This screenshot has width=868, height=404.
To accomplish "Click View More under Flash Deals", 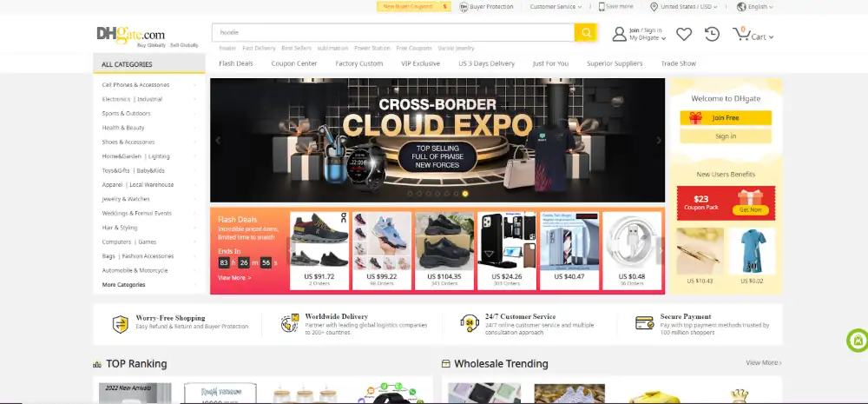I will pyautogui.click(x=234, y=278).
